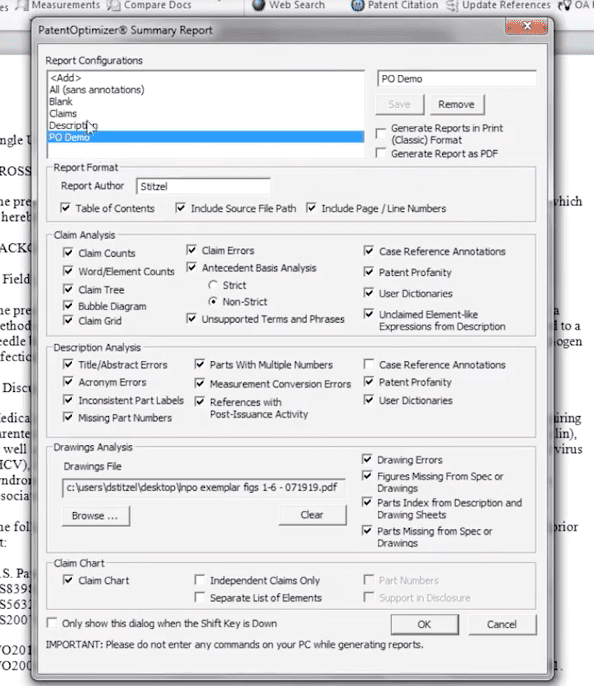Toggle Claim Analysis User Dictionaries
Screen dimensions: 594x686
tap(369, 293)
